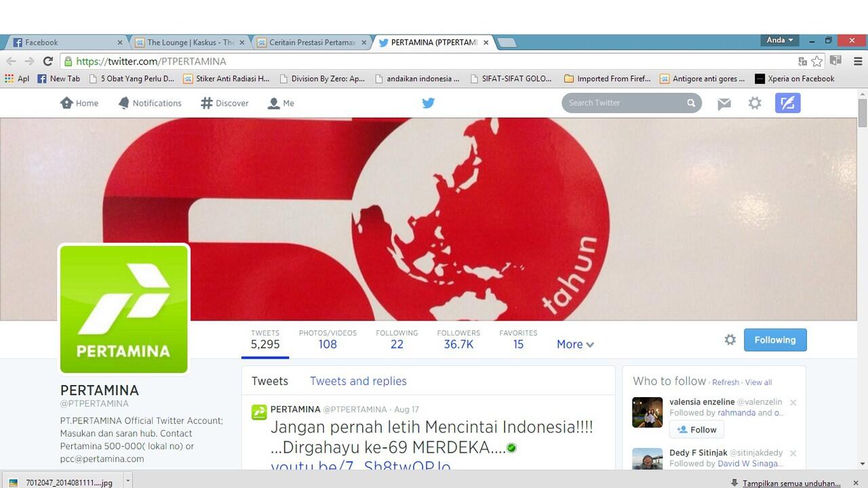This screenshot has height=488, width=868.
Task: Open downloaded file options arrow
Action: pyautogui.click(x=127, y=481)
